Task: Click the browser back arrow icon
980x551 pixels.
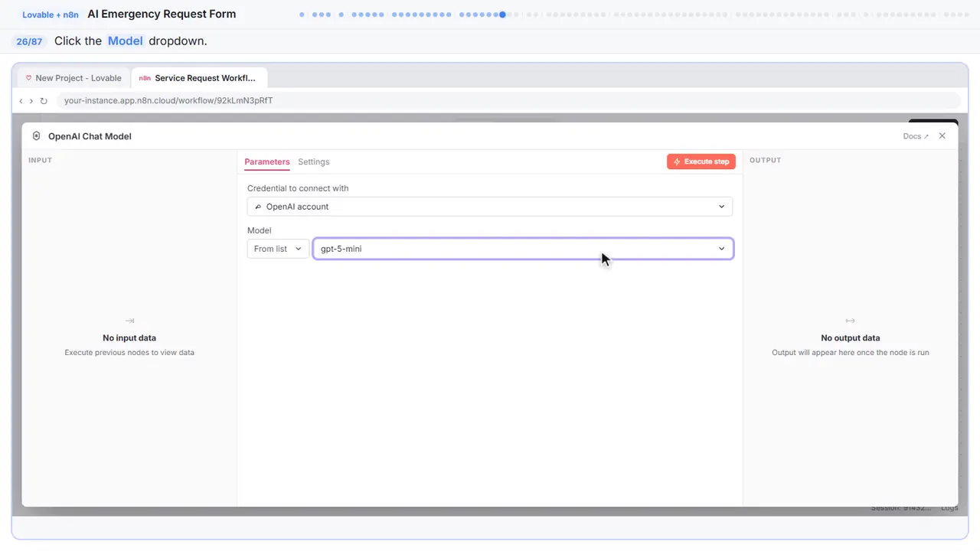Action: pyautogui.click(x=21, y=101)
